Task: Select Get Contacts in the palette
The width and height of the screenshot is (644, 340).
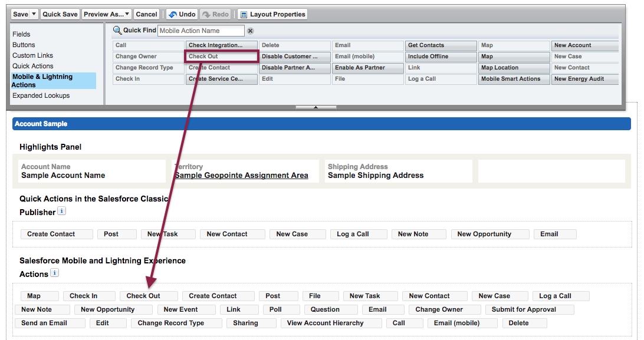Action: click(441, 45)
